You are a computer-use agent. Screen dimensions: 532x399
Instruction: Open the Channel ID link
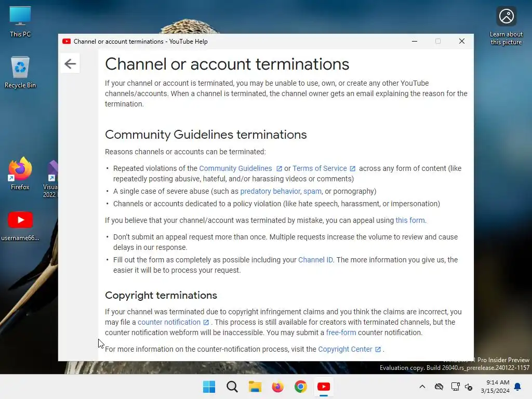tap(315, 260)
